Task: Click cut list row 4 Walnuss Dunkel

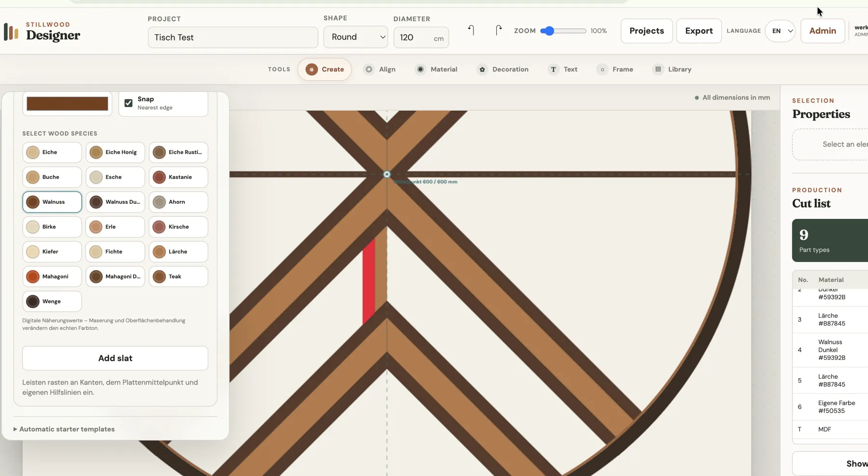Action: pos(830,350)
